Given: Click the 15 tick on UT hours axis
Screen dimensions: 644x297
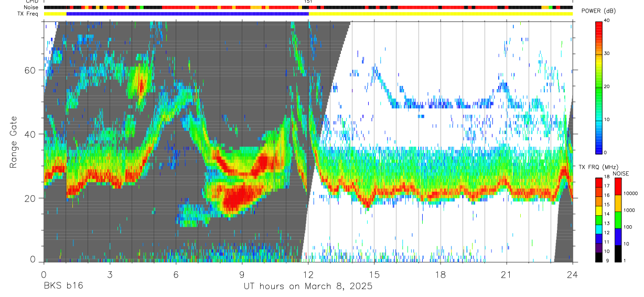Looking at the screenshot, I should (374, 274).
